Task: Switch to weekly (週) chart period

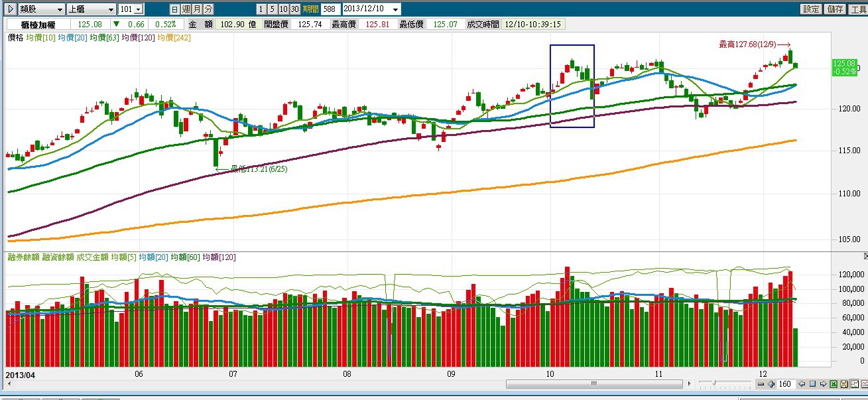Action: (186, 9)
